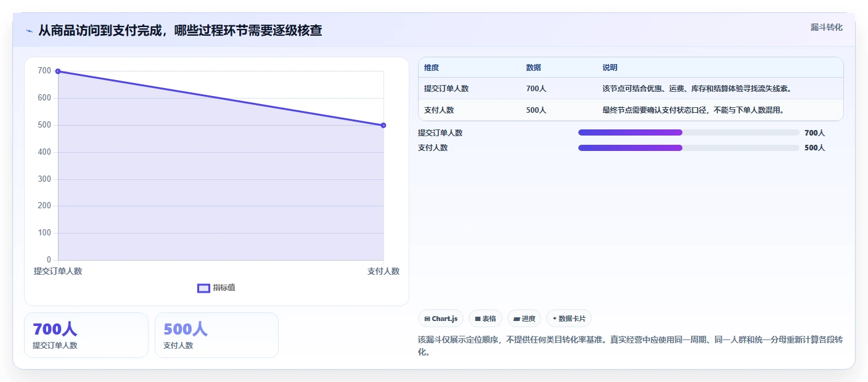This screenshot has height=382, width=868.
Task: Select the 表格 chip
Action: coord(485,319)
